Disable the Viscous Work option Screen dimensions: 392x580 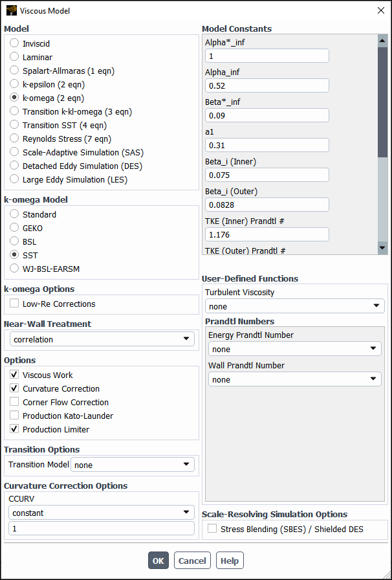click(14, 375)
